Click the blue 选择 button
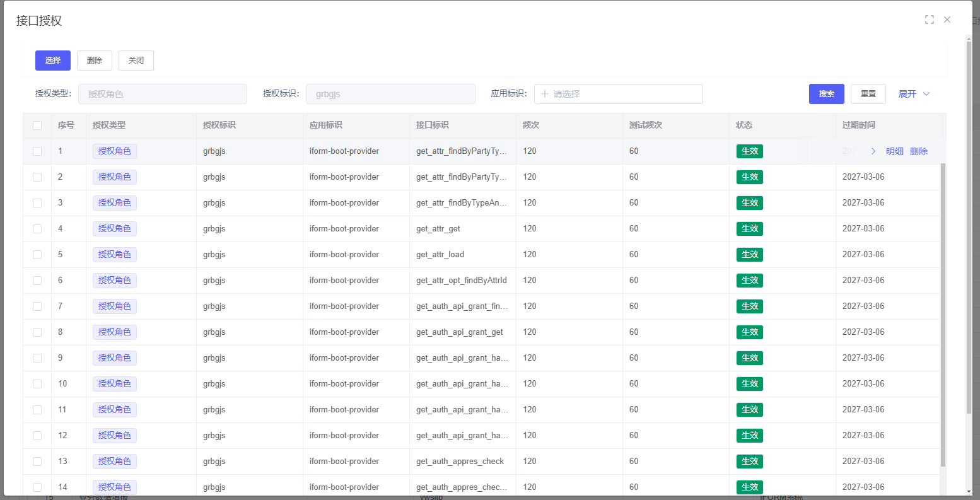The height and width of the screenshot is (500, 980). [x=53, y=61]
